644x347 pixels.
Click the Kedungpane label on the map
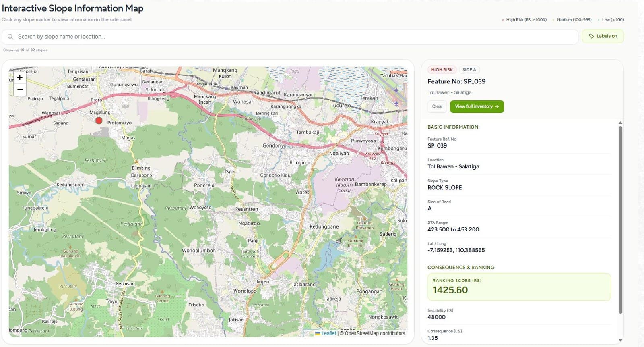click(x=324, y=226)
